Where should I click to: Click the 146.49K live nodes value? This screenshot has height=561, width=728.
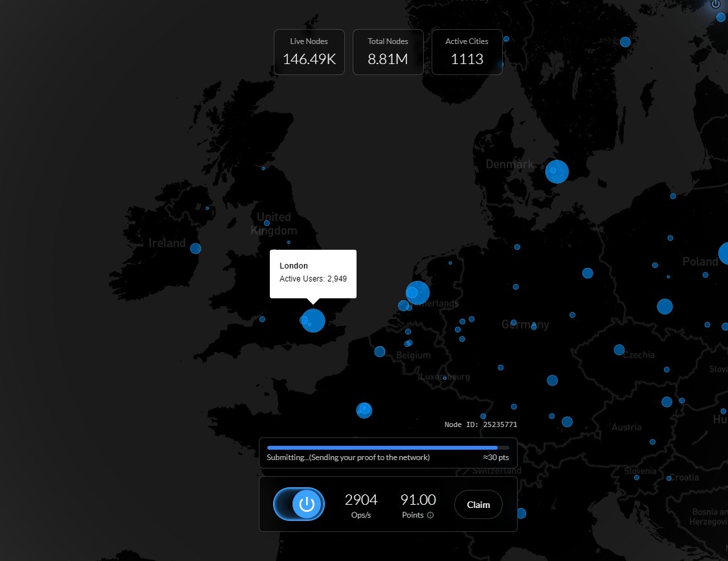point(309,59)
